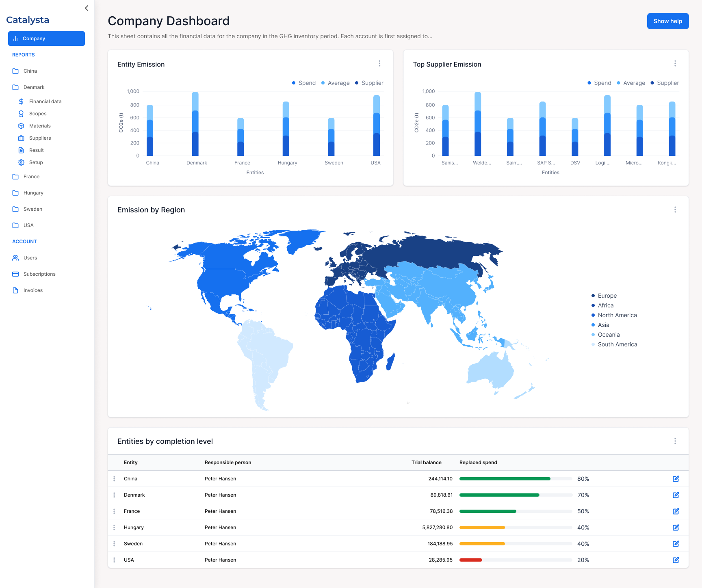702x588 pixels.
Task: Open row options dots for Hungary
Action: 114,527
